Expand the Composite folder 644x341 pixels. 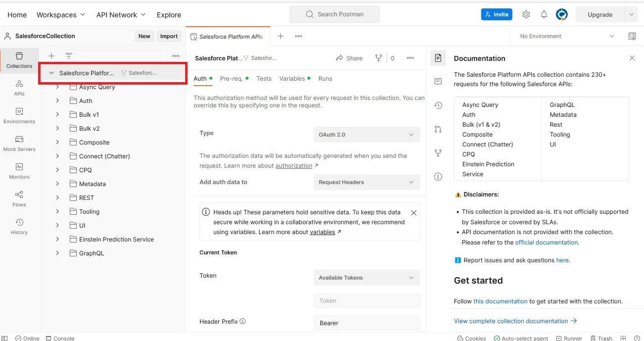pos(57,142)
